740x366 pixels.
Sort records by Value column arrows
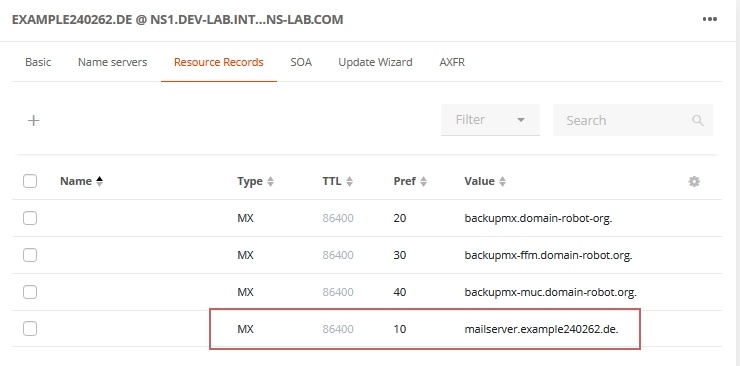tap(502, 182)
